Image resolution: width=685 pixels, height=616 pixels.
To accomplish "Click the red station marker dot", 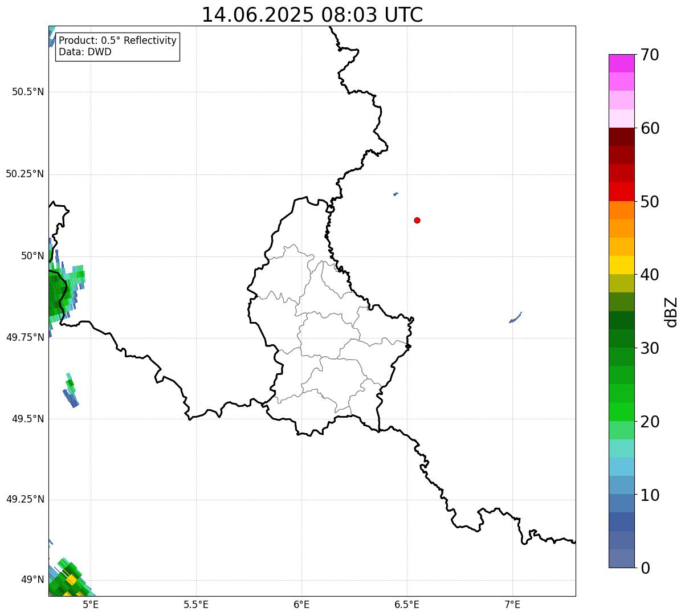I will click(x=417, y=220).
